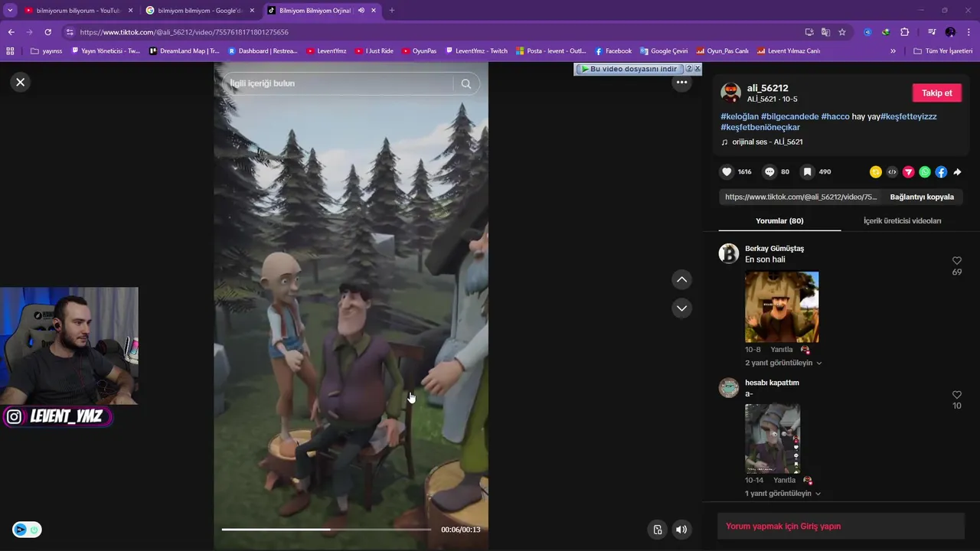Mute the video with speaker icon
The width and height of the screenshot is (980, 551).
click(x=681, y=530)
